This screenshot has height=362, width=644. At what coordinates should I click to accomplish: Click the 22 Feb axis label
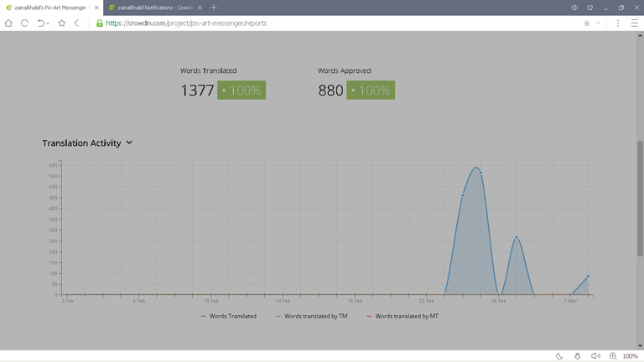point(427,301)
